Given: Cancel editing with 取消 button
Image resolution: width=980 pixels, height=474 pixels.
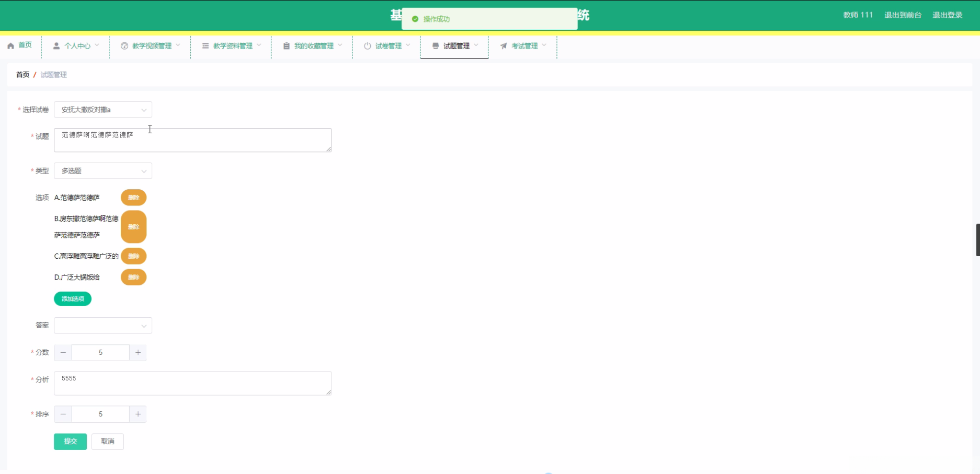Looking at the screenshot, I should point(107,442).
